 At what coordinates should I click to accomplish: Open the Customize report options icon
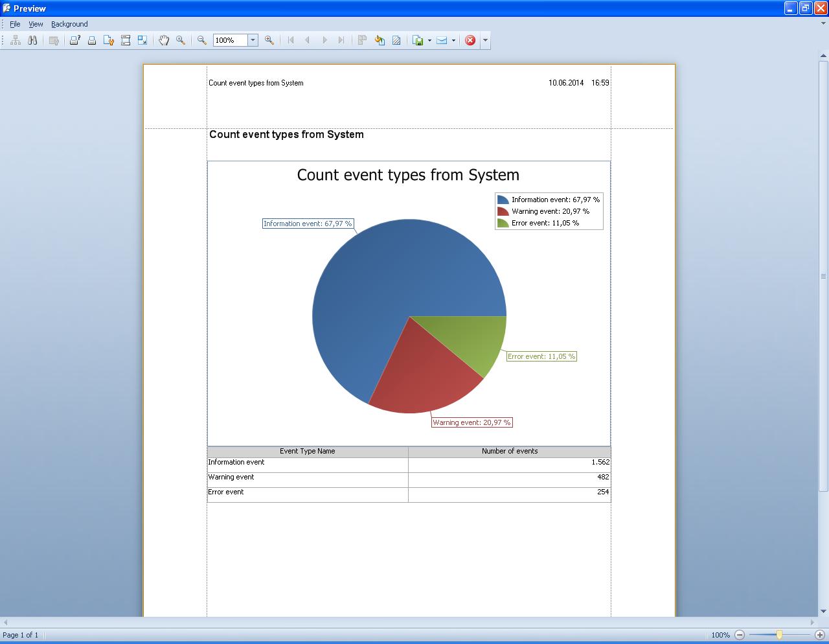[x=54, y=40]
